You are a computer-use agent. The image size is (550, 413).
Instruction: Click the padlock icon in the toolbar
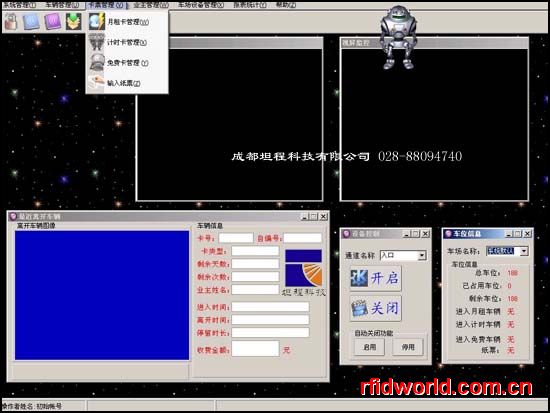(11, 22)
